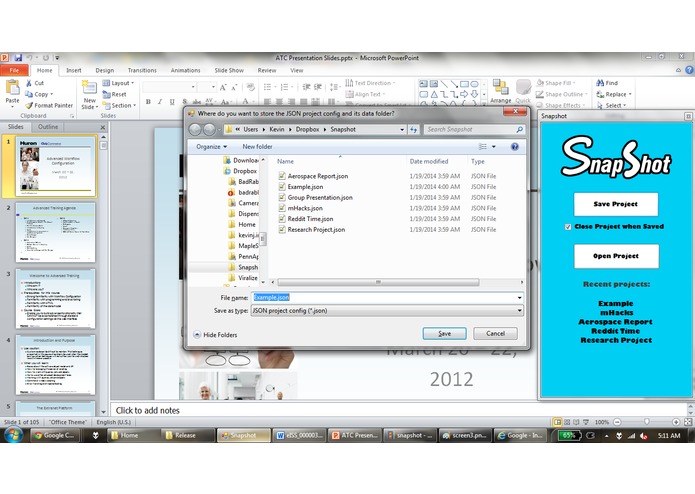
Task: Click the Save button in the dialog
Action: [x=444, y=334]
